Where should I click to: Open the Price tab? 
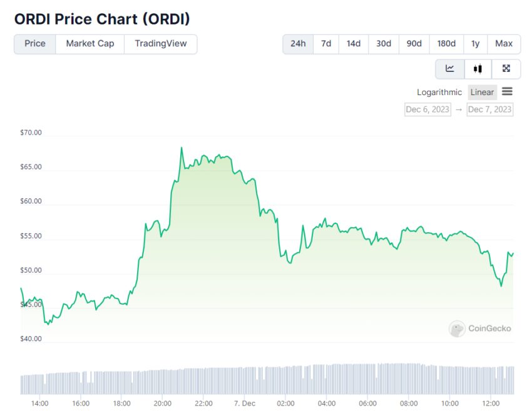[x=35, y=44]
